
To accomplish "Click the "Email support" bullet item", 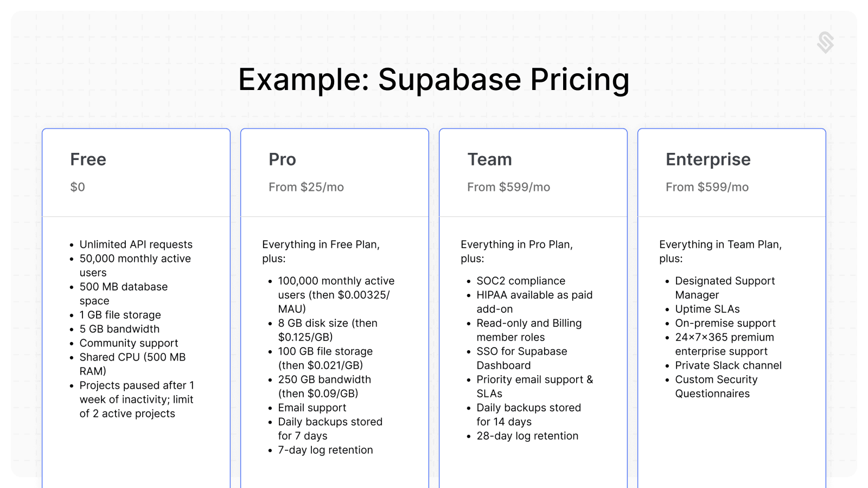I will 312,408.
